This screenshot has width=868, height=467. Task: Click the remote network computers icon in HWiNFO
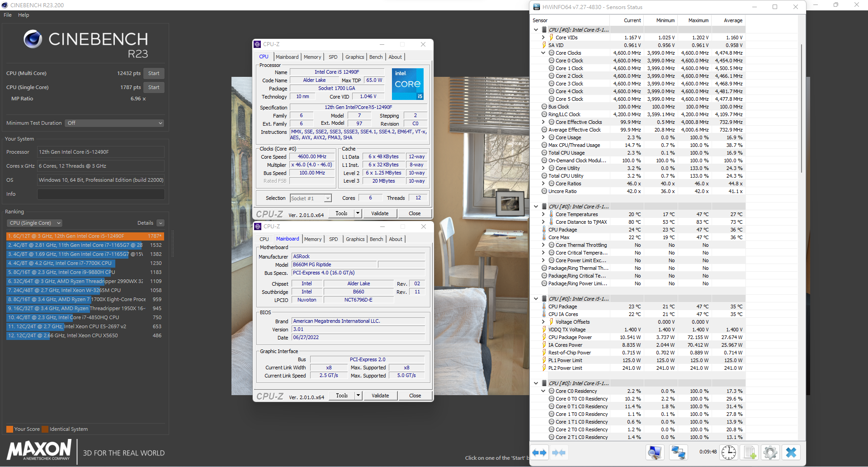tap(678, 453)
